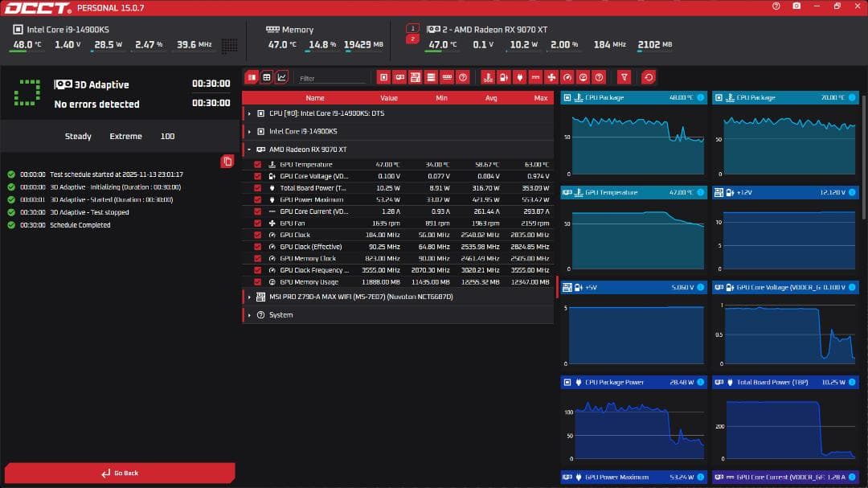
Task: Take a screenshot with the camera icon
Action: 796,6
